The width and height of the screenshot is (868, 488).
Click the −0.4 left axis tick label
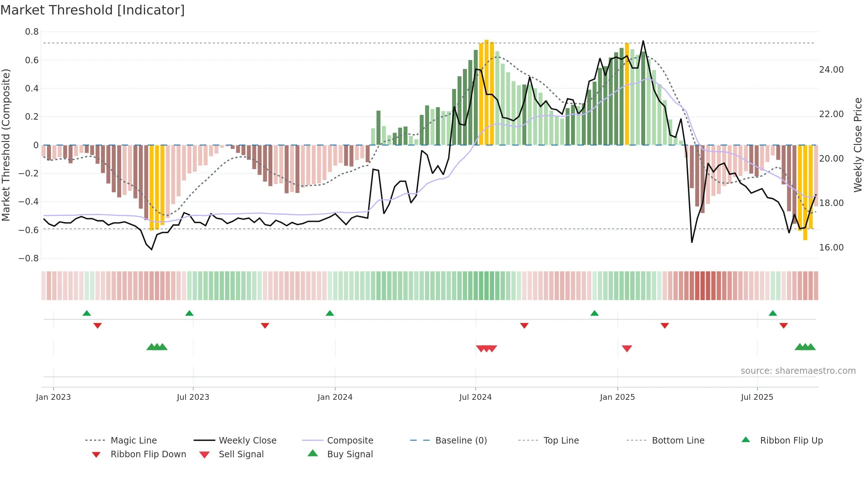[x=29, y=202]
